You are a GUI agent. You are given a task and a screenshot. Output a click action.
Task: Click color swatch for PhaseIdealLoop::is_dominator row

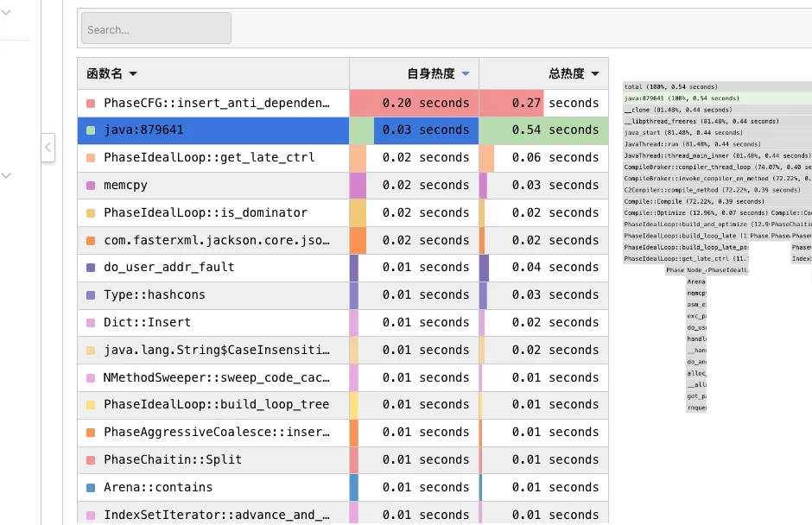click(x=91, y=212)
